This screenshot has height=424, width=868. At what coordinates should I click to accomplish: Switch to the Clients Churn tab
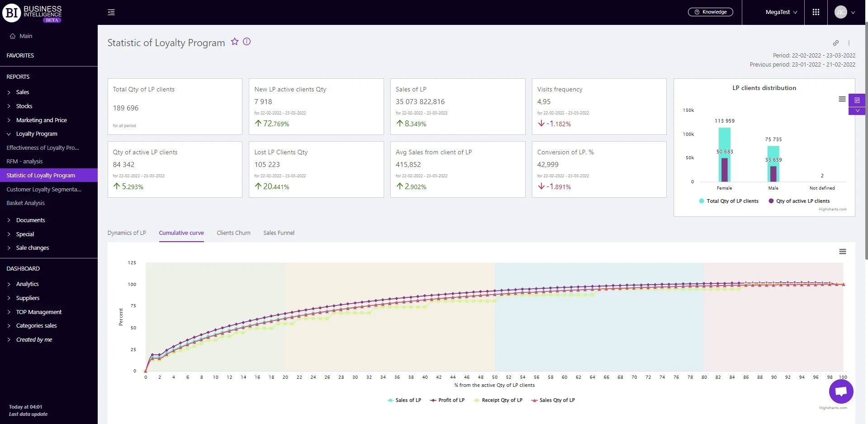(x=233, y=233)
